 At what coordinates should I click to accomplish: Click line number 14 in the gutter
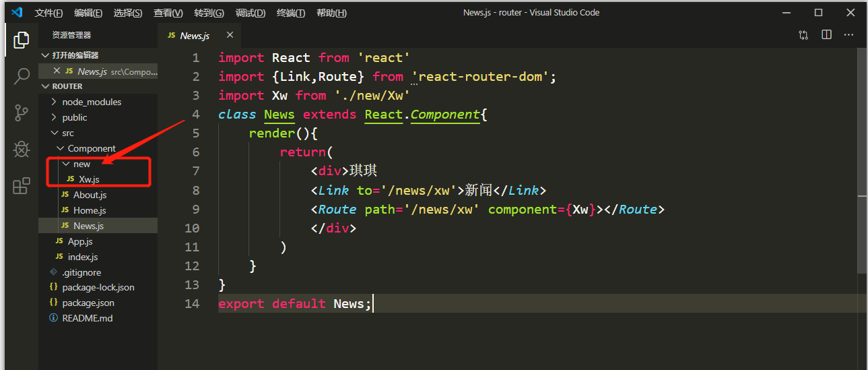(x=192, y=303)
